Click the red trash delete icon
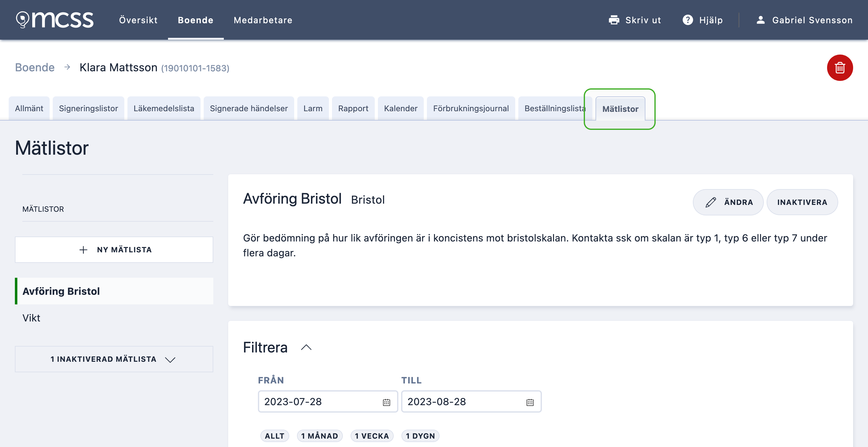The height and width of the screenshot is (447, 868). [839, 68]
